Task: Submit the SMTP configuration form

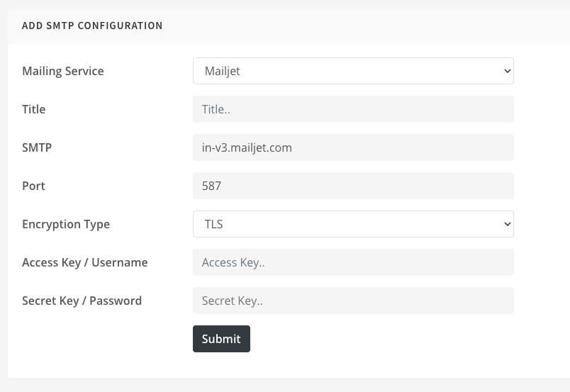Action: click(221, 339)
